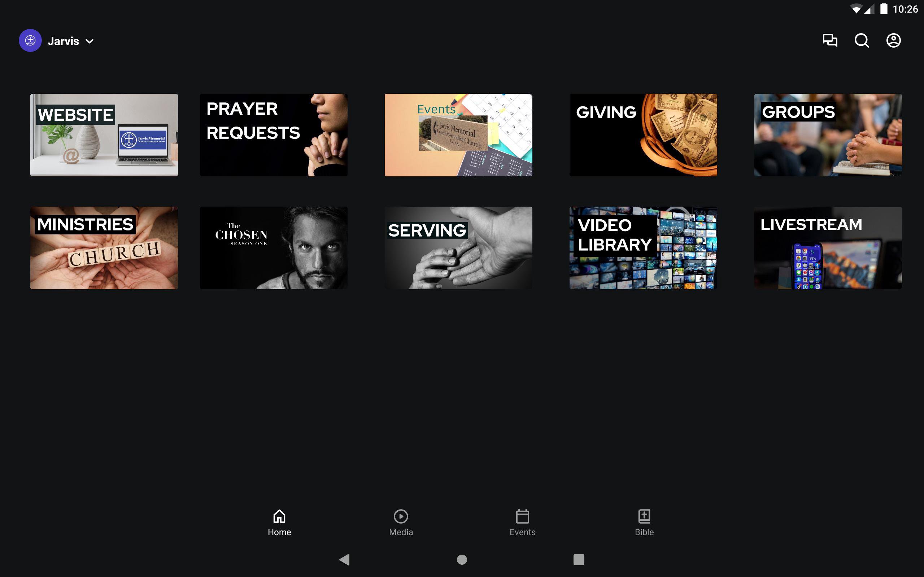The height and width of the screenshot is (577, 924).
Task: Switch to the Home tab
Action: [x=279, y=523]
